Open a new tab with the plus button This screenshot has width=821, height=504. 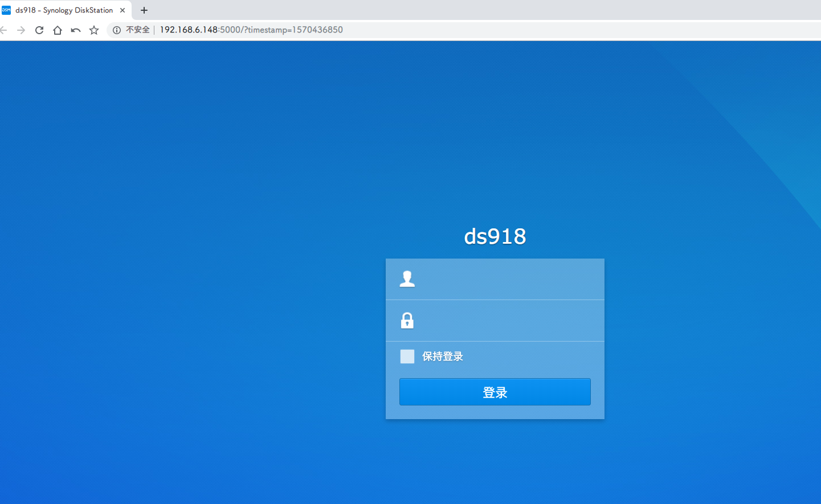[144, 10]
